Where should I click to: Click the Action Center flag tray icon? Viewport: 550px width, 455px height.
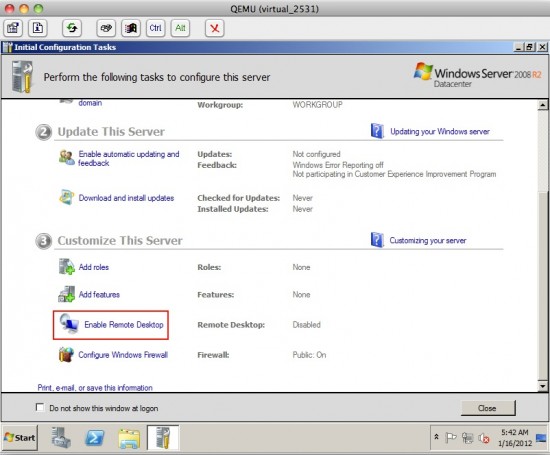[451, 437]
